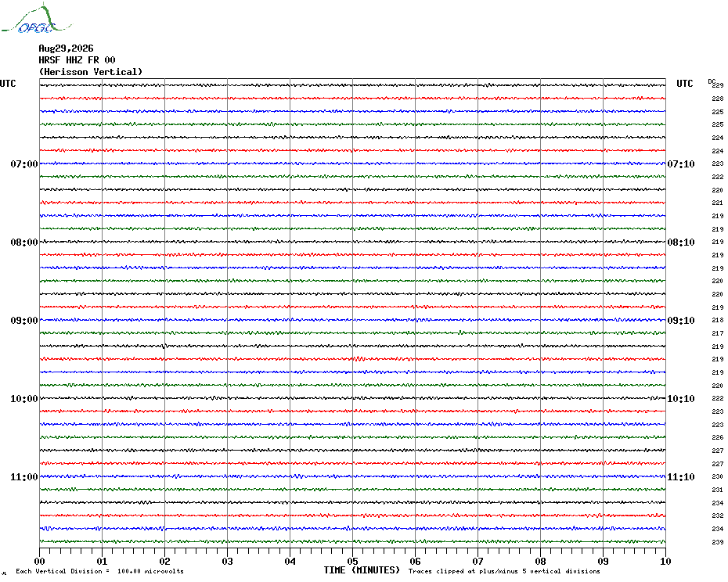Screen dimensions: 728x582
Task: Click the (Herisson Vertical) label
Action: 91,72
